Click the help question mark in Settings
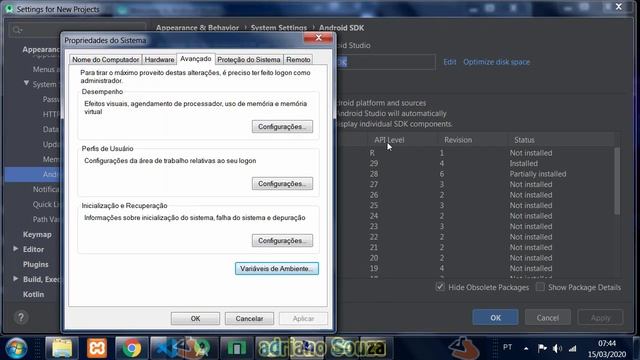 point(21,317)
